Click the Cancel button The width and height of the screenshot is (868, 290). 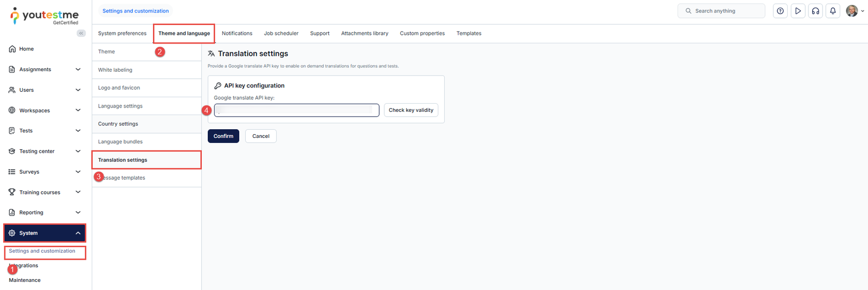260,136
